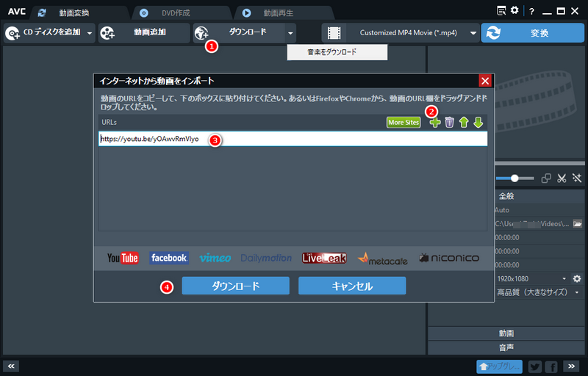Click the Dailymotion logo
This screenshot has height=376, width=588.
[266, 258]
